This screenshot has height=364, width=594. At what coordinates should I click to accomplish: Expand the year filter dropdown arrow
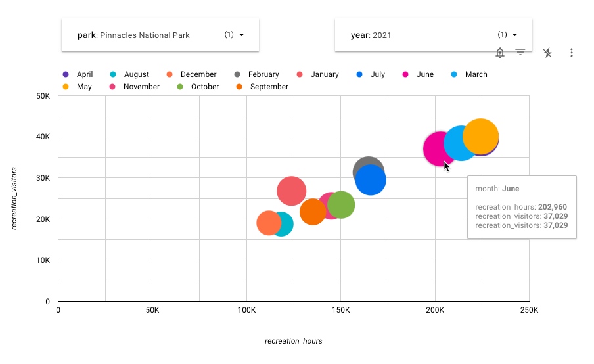(x=515, y=35)
